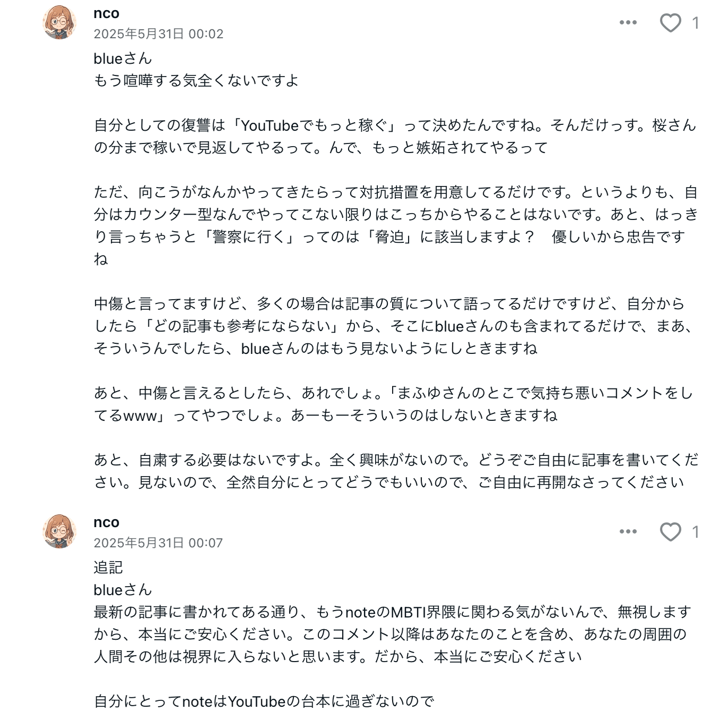Open the three-dot menu on the 00:07 comment
This screenshot has width=728, height=728.
point(628,531)
